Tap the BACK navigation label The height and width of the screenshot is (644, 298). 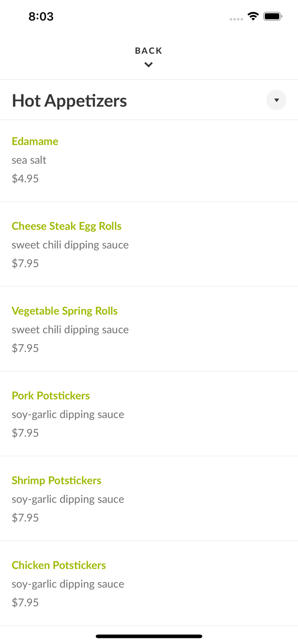(149, 51)
